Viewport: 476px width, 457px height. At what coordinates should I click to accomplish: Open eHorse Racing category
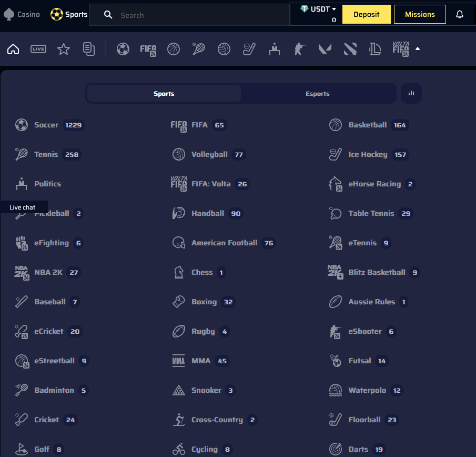click(372, 184)
